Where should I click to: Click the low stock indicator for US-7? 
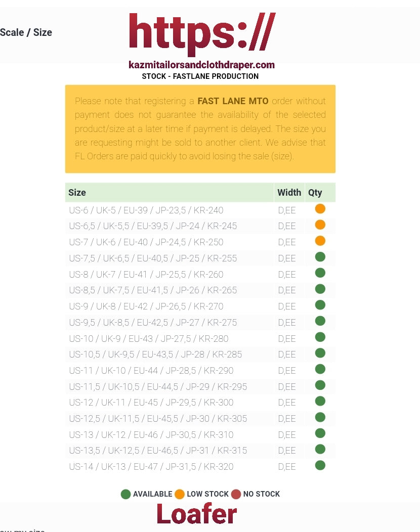(320, 241)
